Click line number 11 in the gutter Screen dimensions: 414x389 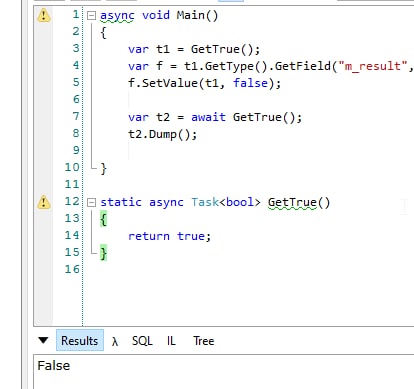[72, 184]
